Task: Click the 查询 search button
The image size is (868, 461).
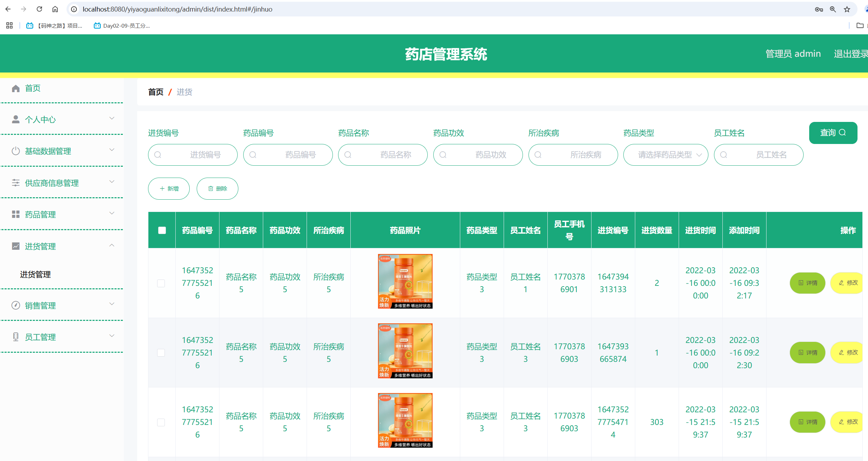Action: 833,133
